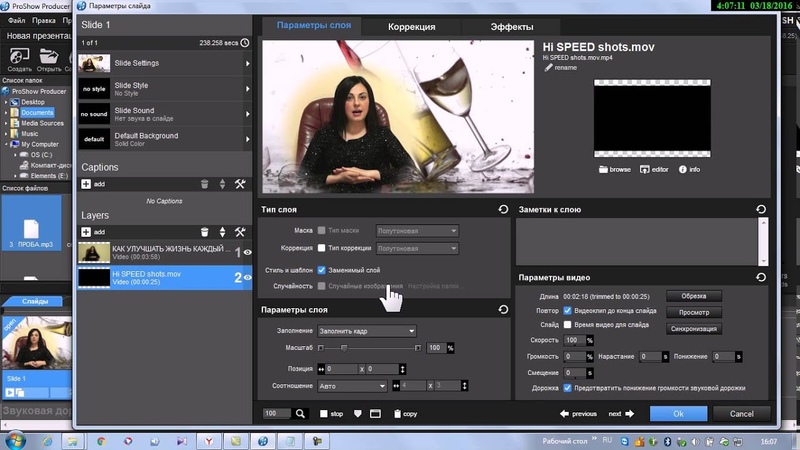The image size is (800, 450).
Task: Expand Slide Style arrow
Action: pyautogui.click(x=247, y=89)
